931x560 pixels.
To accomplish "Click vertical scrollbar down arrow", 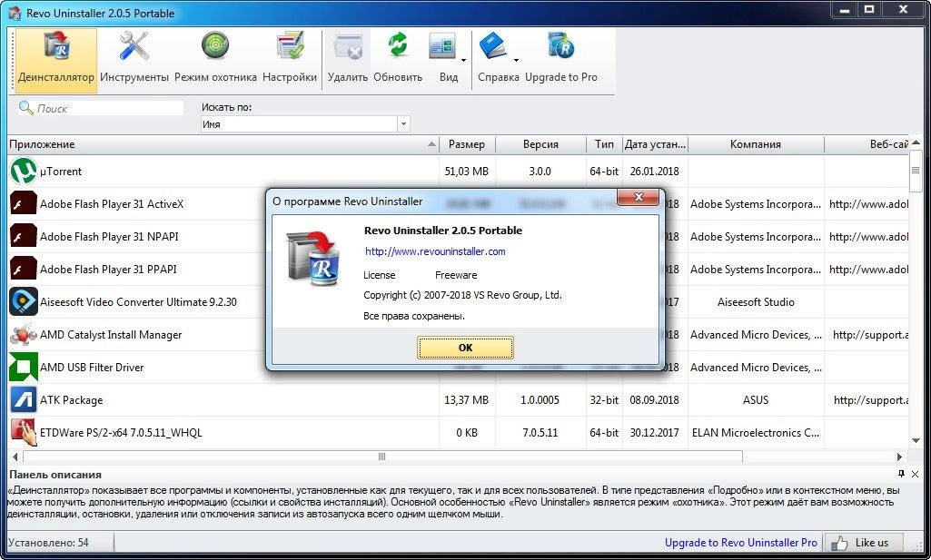I will click(x=916, y=441).
